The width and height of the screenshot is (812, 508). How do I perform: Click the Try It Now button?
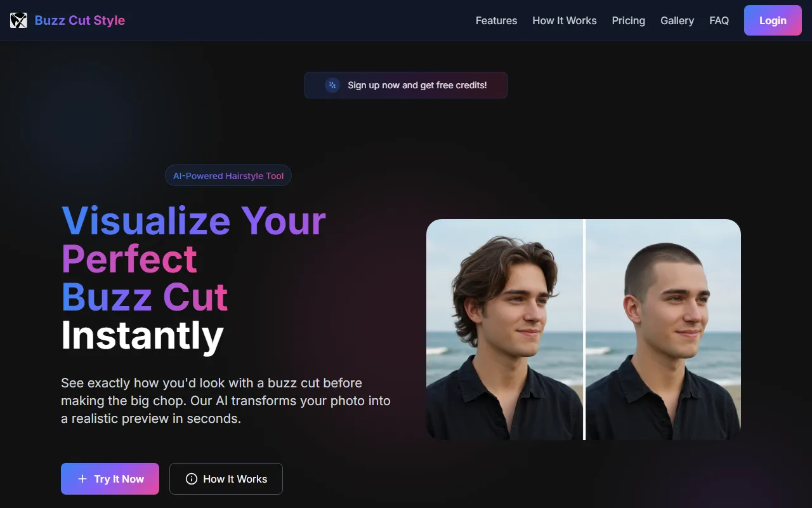click(110, 479)
